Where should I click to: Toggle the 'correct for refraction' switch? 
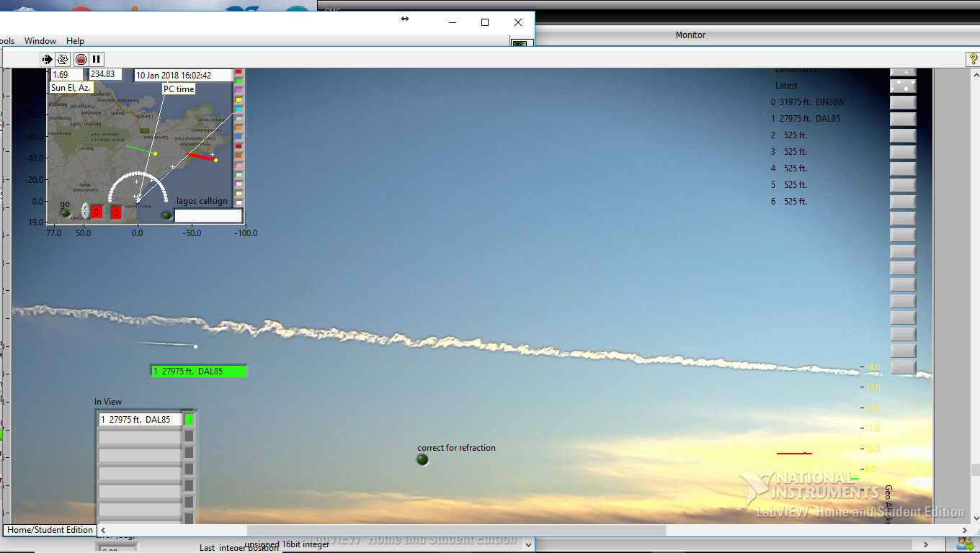[x=422, y=459]
